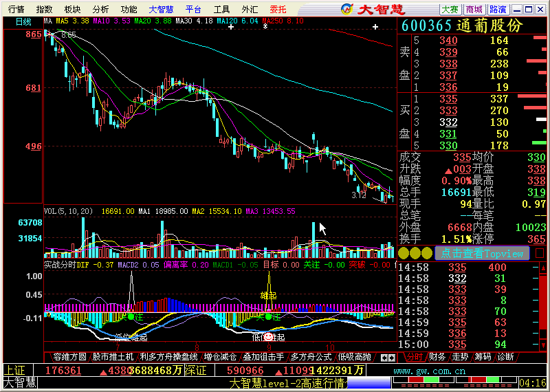Click the 点击查看Topview button
550x392 pixels.
pyautogui.click(x=482, y=253)
